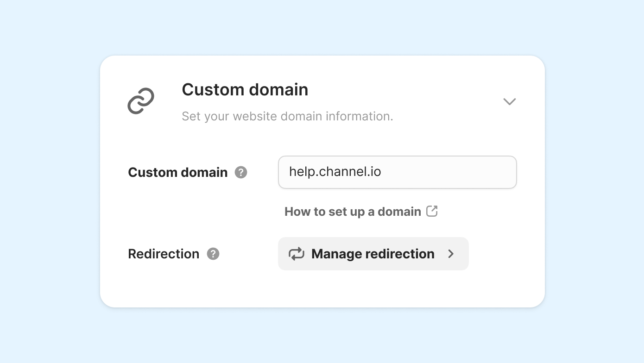Click the loop arrows icon in Manage redirection
Screen dimensions: 644x363
[x=297, y=254]
